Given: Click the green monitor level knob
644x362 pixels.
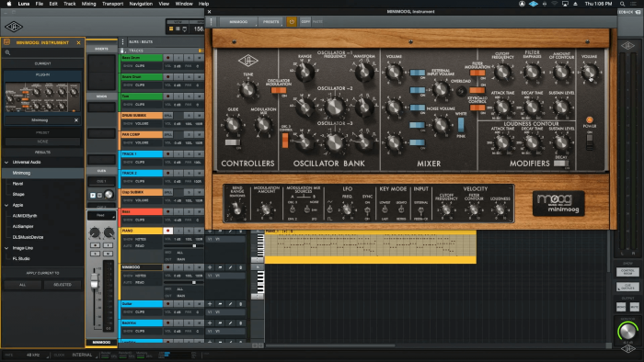Looking at the screenshot, I should tap(627, 332).
